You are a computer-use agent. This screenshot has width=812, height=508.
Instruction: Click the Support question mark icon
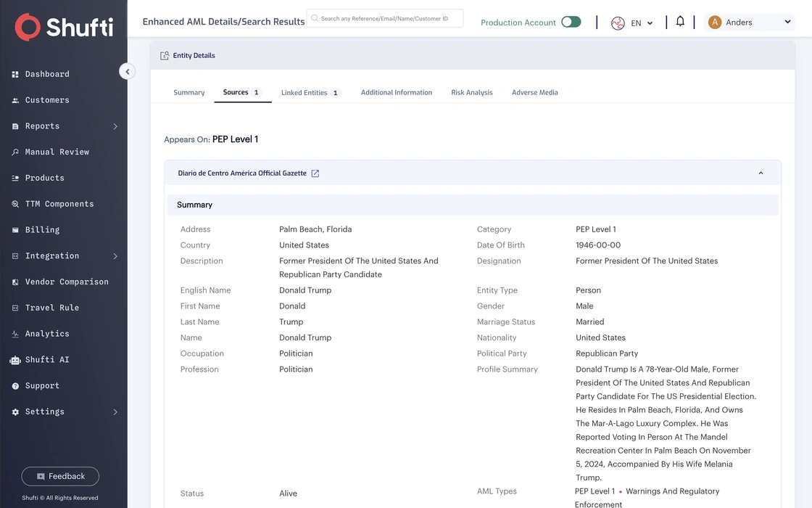(15, 385)
